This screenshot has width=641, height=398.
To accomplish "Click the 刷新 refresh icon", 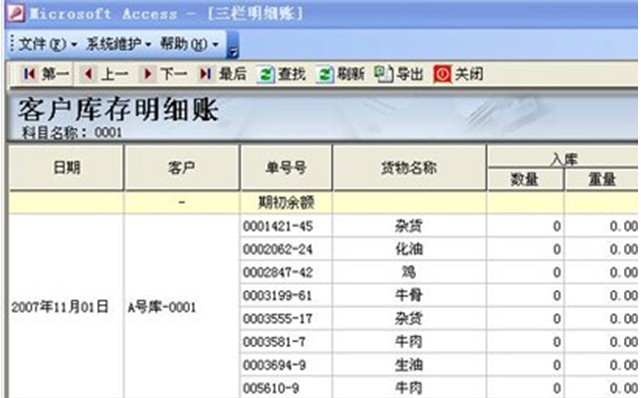I will point(324,74).
